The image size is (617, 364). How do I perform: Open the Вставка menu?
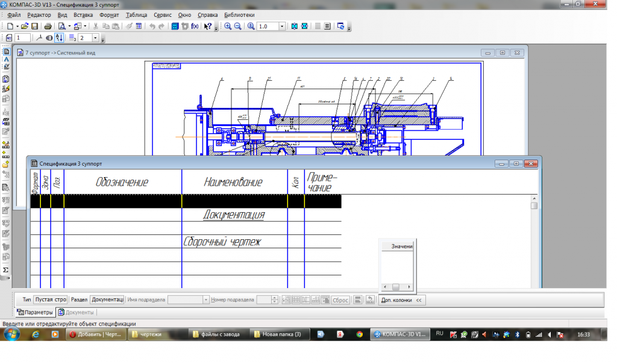(83, 15)
